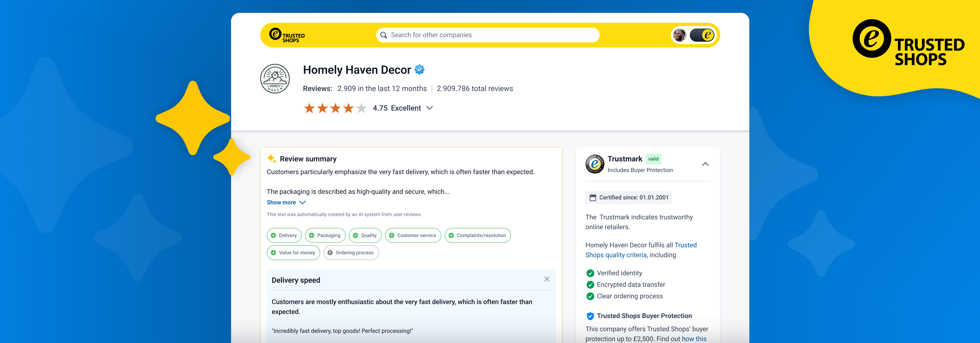Click the search magnifier icon
This screenshot has height=343, width=980.
383,35
